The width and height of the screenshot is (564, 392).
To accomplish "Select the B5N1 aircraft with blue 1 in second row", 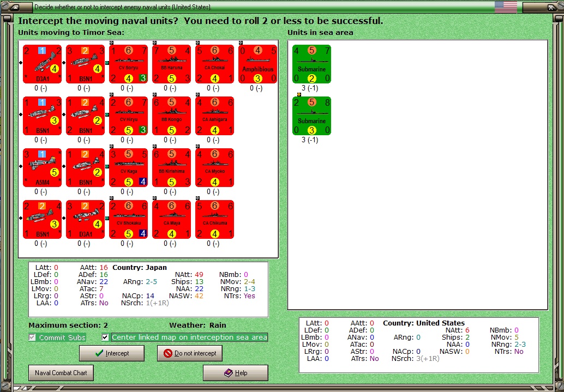I will [42, 116].
